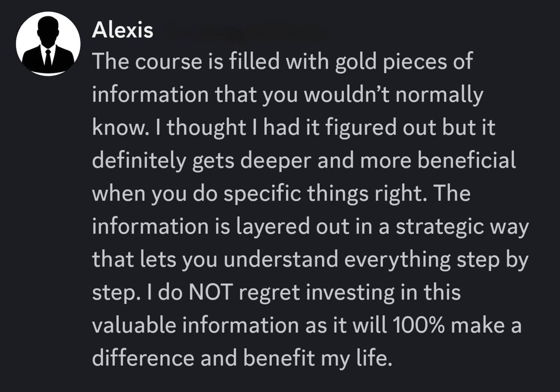Click the "100%" text in the message
The image size is (560, 392).
click(x=419, y=325)
